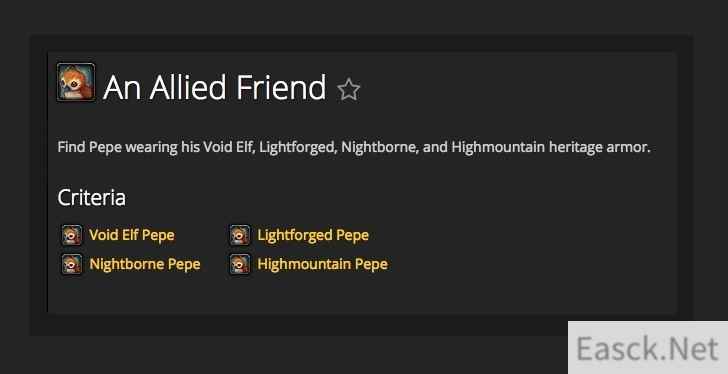Viewport: 728px width, 374px height.
Task: Click the Criteria section heading
Action: 91,198
